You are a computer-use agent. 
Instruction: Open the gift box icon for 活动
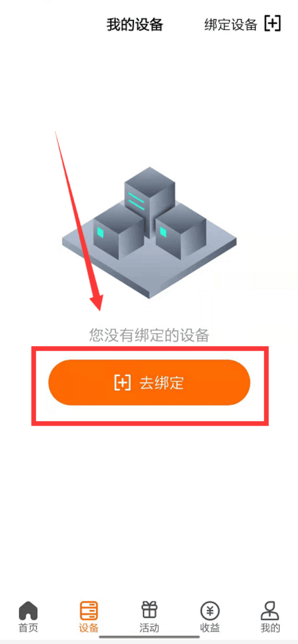(x=149, y=610)
